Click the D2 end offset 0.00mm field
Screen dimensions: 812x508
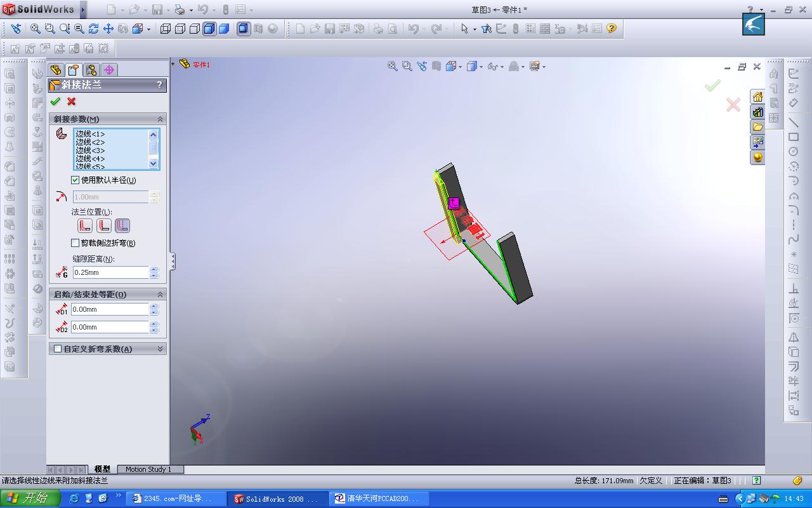(x=110, y=327)
